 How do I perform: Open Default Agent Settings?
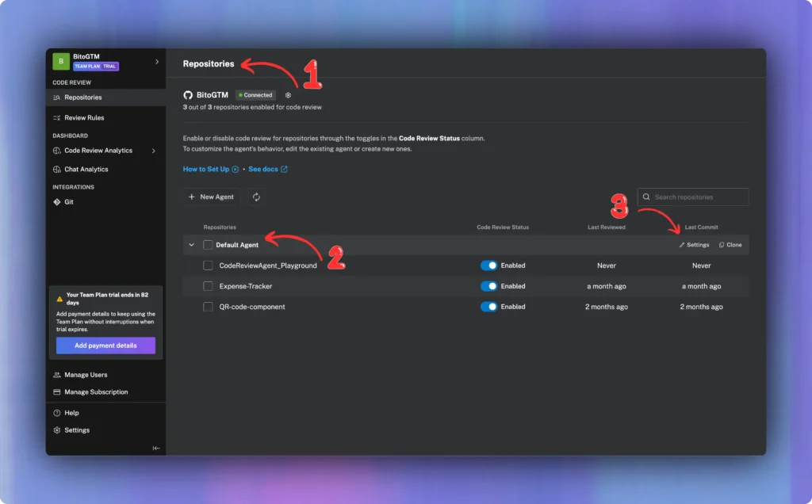click(x=694, y=245)
